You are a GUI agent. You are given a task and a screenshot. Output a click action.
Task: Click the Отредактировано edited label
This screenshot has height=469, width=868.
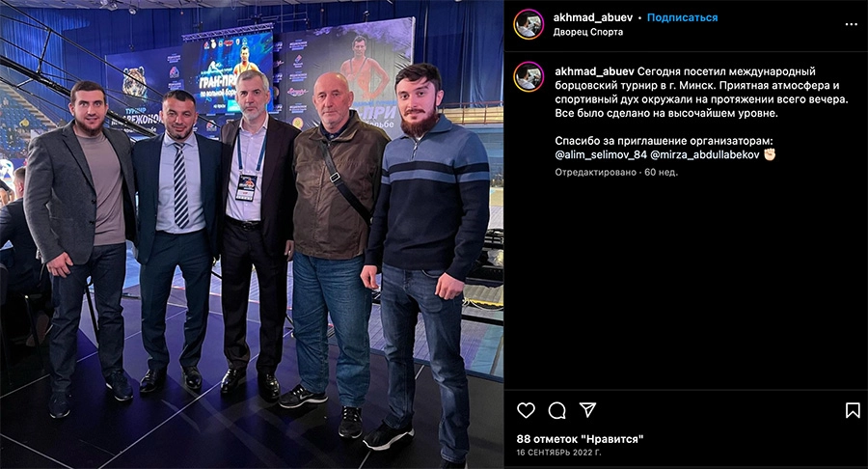(596, 172)
